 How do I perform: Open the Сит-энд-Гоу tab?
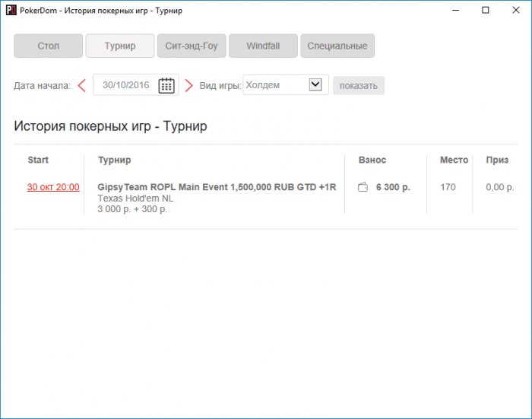coord(192,46)
